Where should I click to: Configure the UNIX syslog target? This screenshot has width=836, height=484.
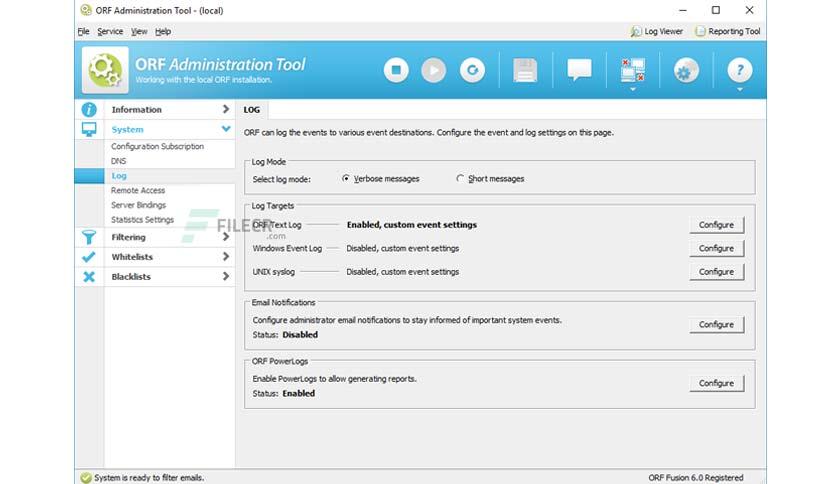click(717, 272)
